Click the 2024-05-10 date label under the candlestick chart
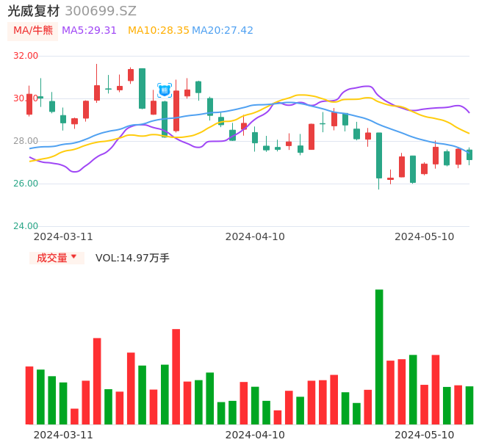Screen dimensions: 504x445 tap(425, 236)
